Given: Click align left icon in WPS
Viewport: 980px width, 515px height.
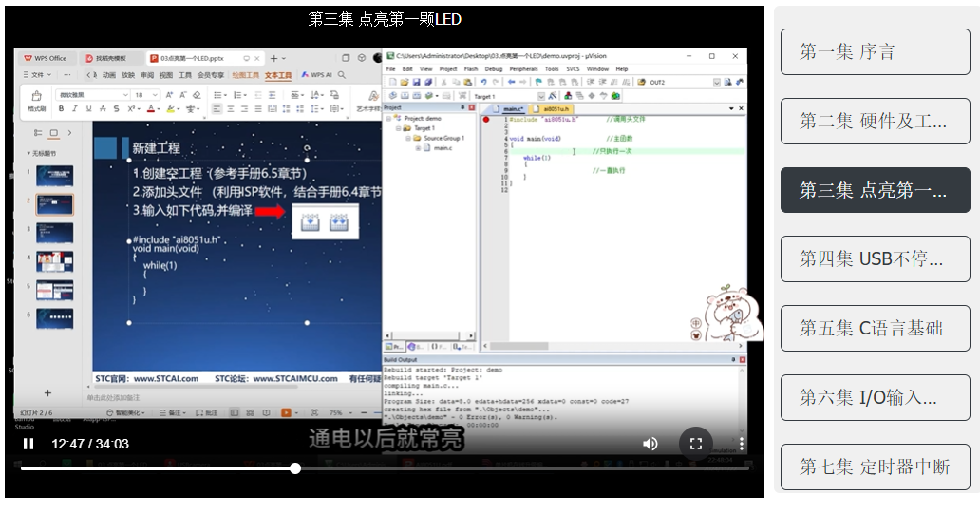Looking at the screenshot, I should (217, 108).
